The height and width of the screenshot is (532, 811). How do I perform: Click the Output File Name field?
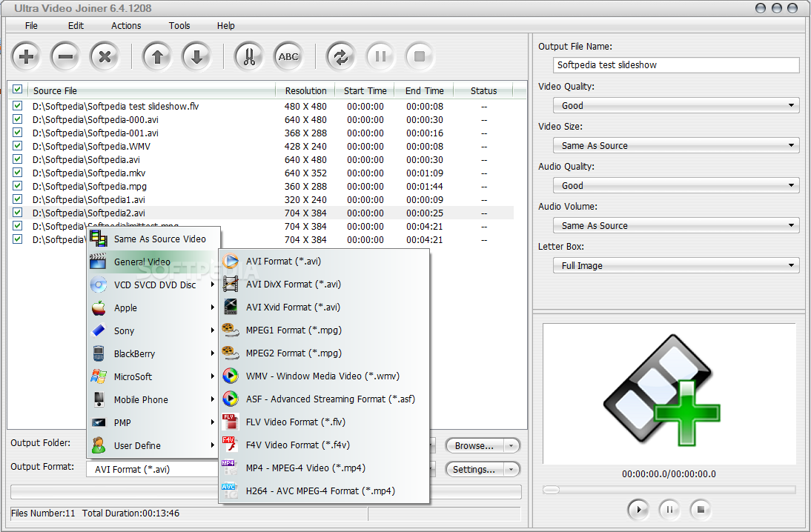tap(676, 65)
